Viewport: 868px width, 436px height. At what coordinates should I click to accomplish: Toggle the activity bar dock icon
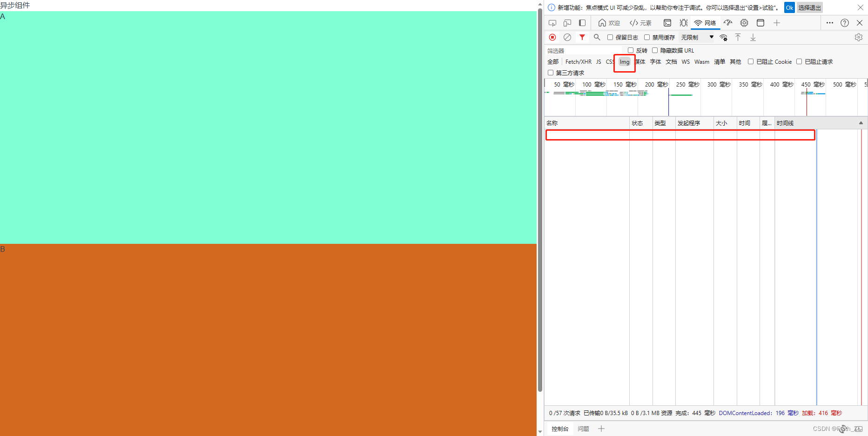tap(582, 23)
